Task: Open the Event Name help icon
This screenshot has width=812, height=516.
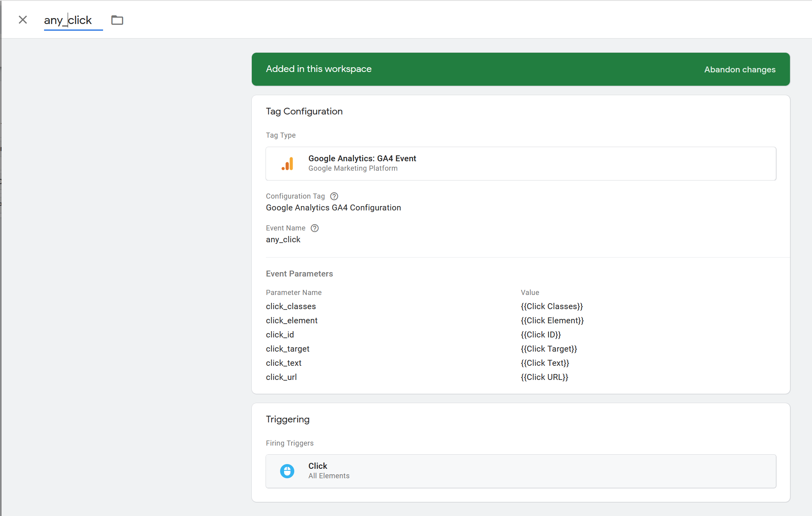Action: [315, 228]
